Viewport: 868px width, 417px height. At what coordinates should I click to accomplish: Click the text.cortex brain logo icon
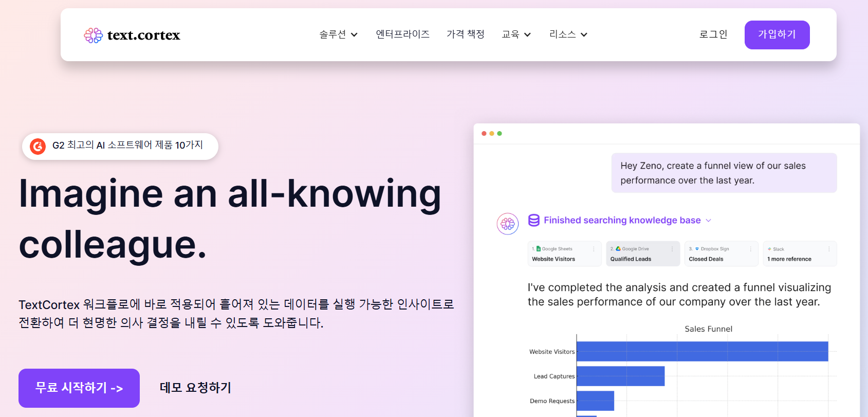click(x=94, y=35)
